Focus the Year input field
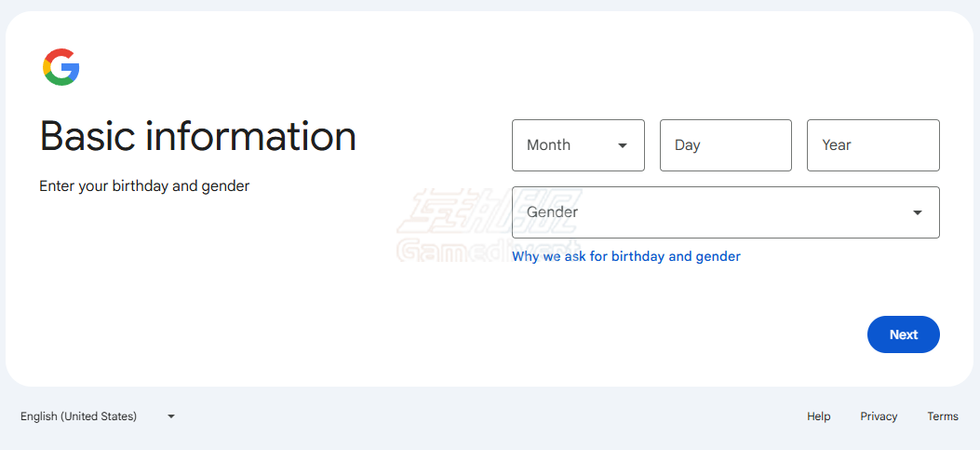Image resolution: width=980 pixels, height=450 pixels. pos(872,145)
